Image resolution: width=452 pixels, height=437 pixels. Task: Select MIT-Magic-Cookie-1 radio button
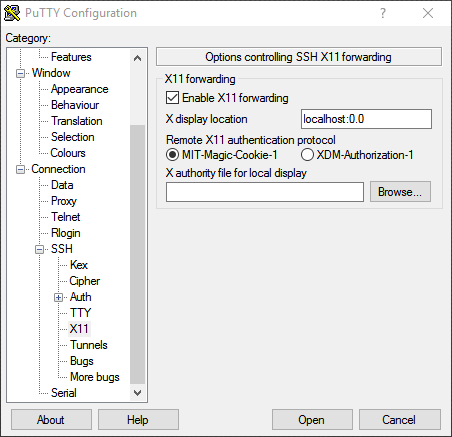tap(172, 155)
